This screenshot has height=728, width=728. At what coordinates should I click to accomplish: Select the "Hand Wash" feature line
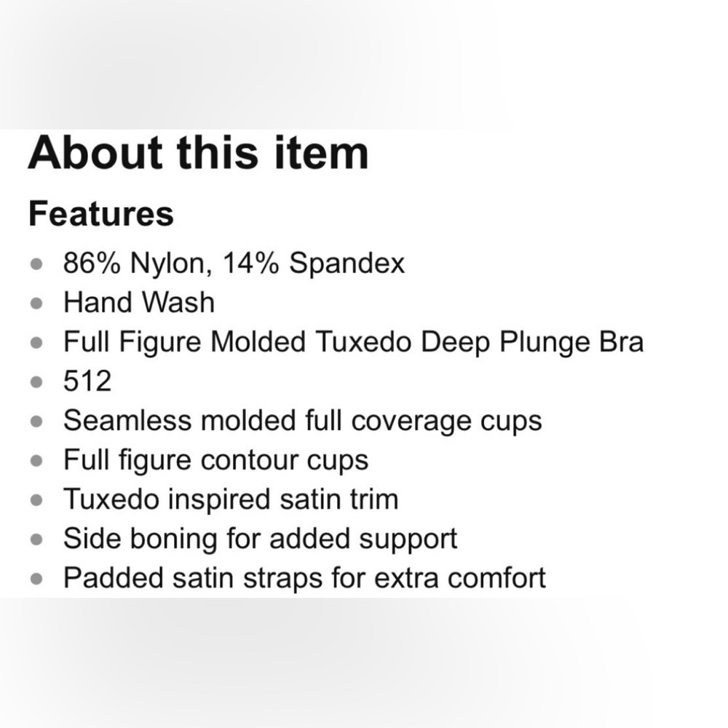coord(139,302)
